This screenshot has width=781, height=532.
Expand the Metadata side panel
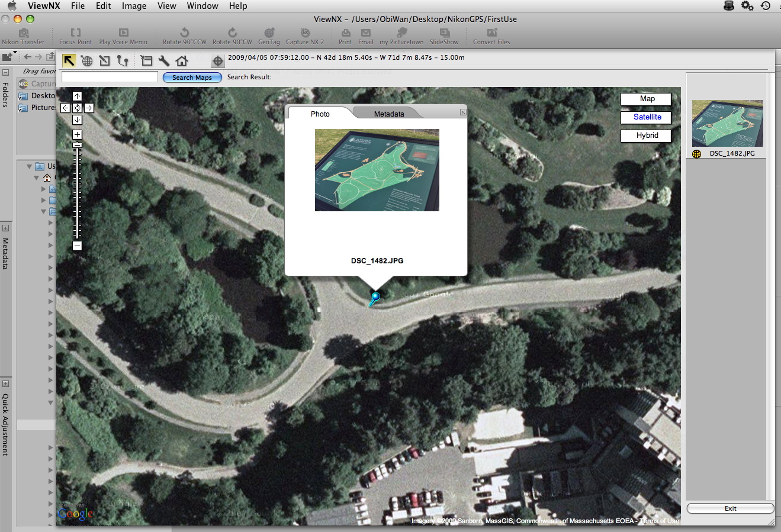tap(5, 228)
